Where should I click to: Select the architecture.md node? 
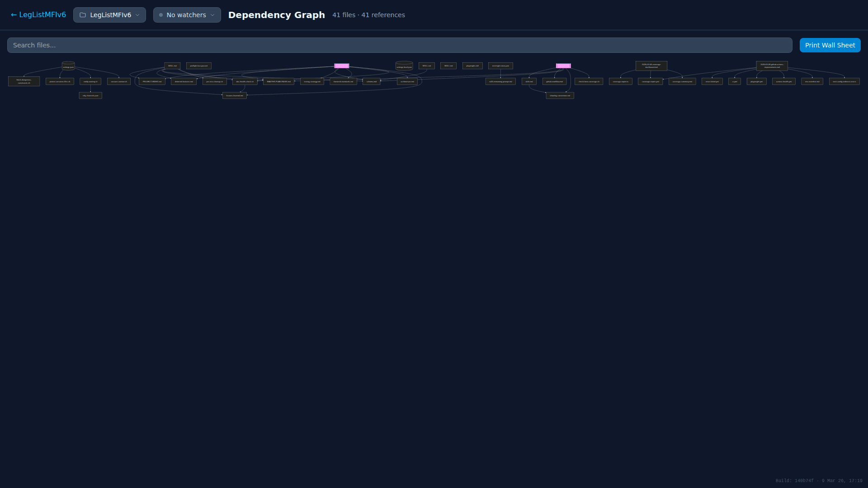(408, 81)
